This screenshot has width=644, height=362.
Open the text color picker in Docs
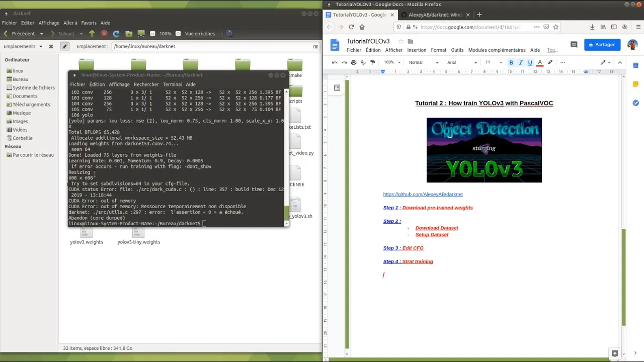coord(540,62)
